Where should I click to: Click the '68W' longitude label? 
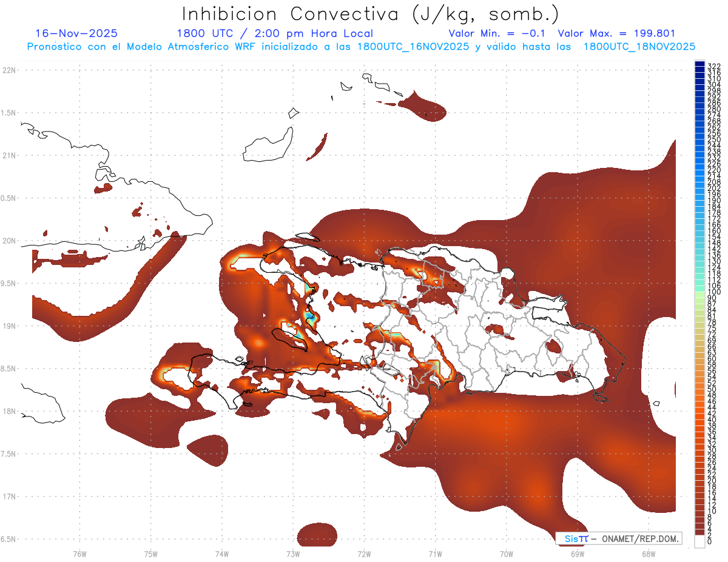649,554
